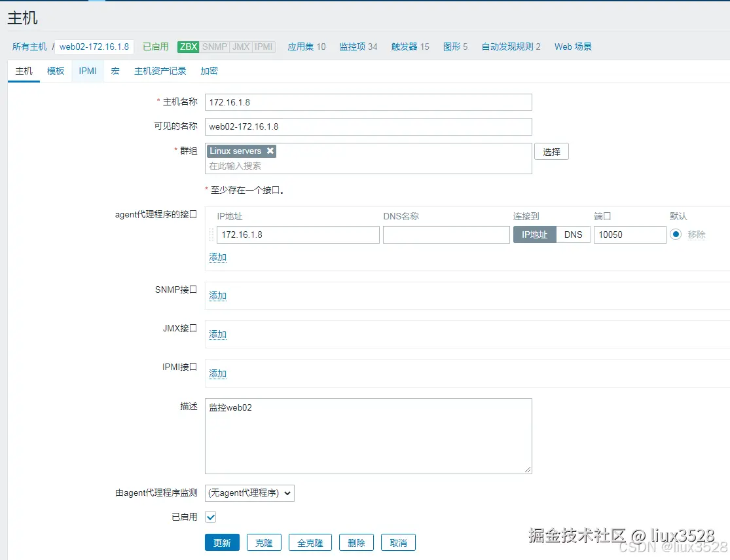Click the 已启用 status text in header
The height and width of the screenshot is (560, 730).
tap(156, 47)
